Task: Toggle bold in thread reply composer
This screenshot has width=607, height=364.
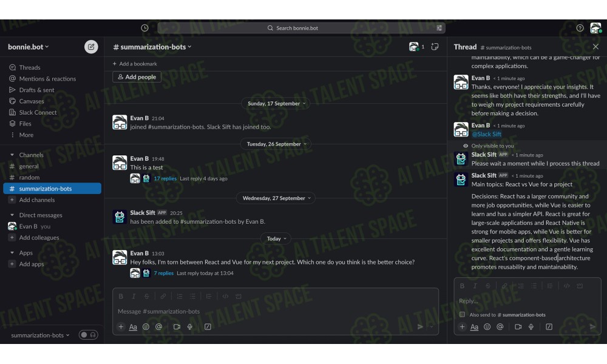Action: coord(462,286)
